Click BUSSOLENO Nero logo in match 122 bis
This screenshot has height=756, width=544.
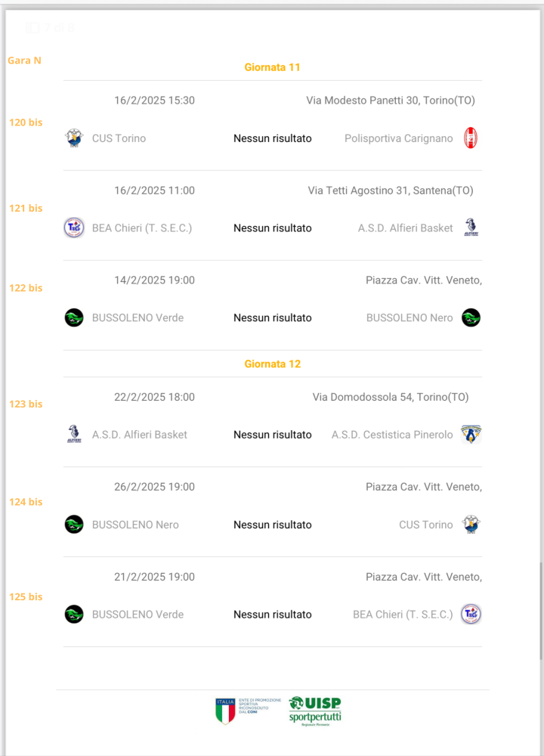coord(471,318)
